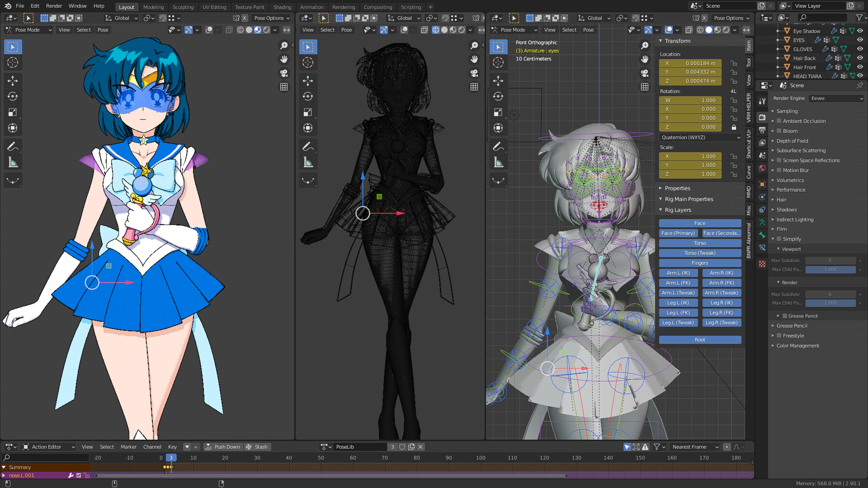
Task: Click the Push Down button
Action: (x=223, y=447)
